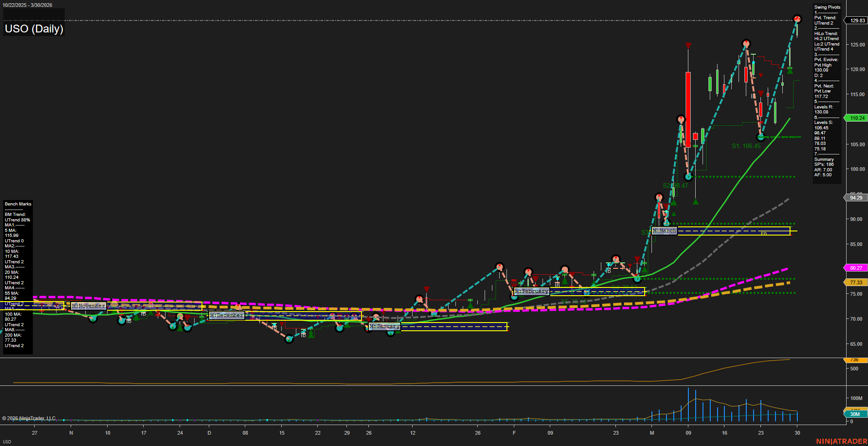This screenshot has height=446, width=868.
Task: Click the M:January monthly label
Action: (x=384, y=326)
